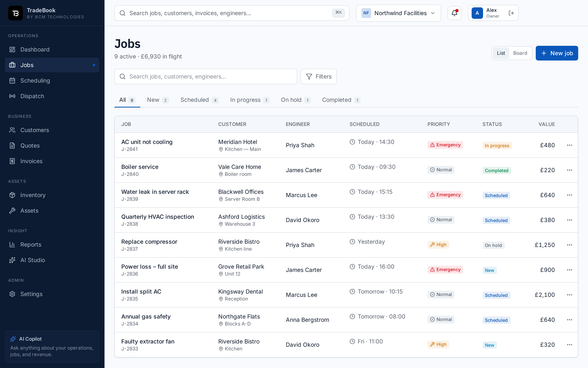The height and width of the screenshot is (368, 588).
Task: Open the Water leak in server rack job
Action: [155, 192]
